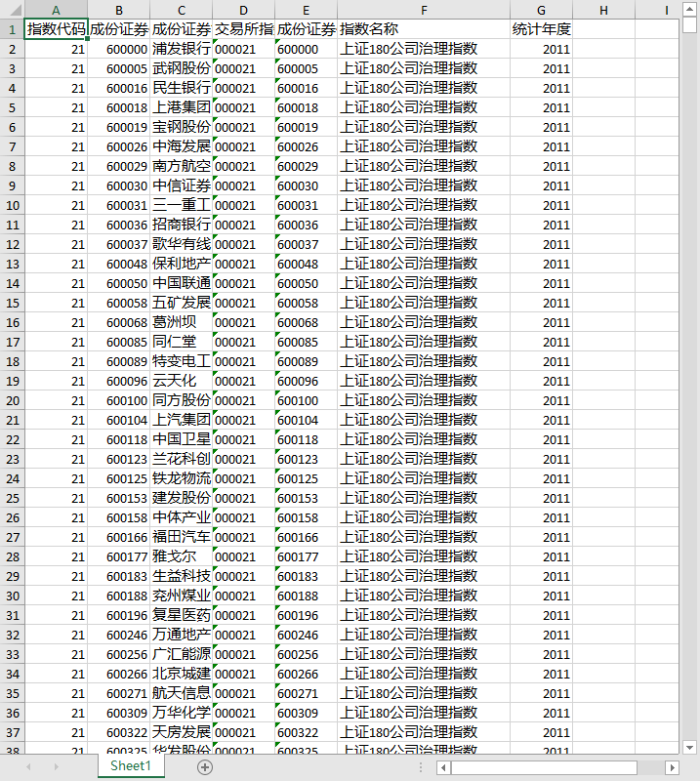Select cell '中海发展'
This screenshot has height=781, width=700.
[182, 146]
